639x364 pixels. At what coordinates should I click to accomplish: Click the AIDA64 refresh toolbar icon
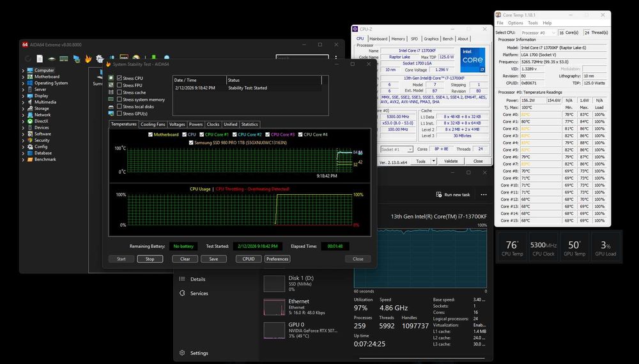click(27, 59)
